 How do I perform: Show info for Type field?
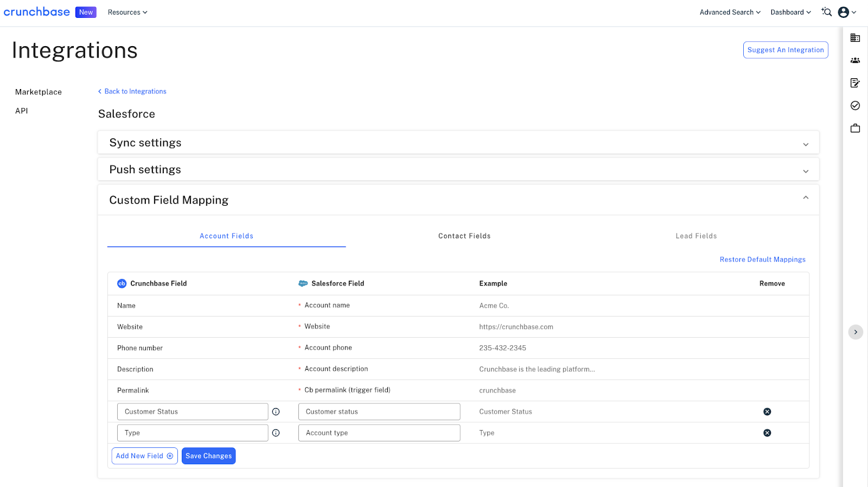[276, 433]
